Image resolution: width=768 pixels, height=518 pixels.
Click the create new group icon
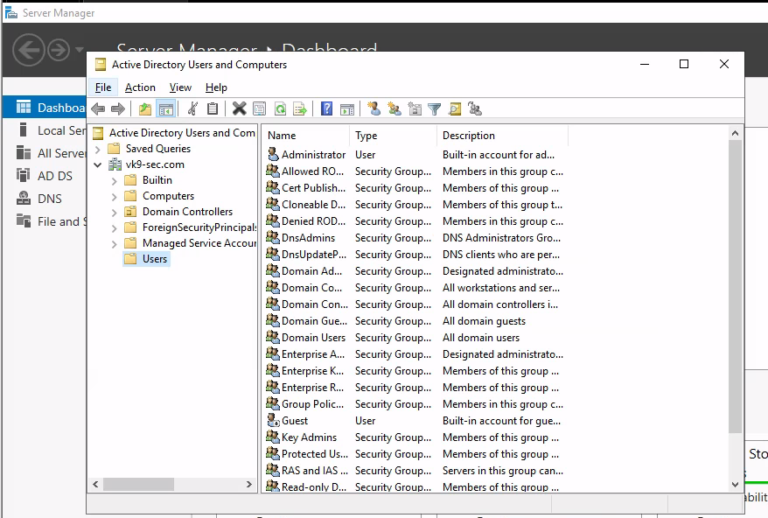(394, 109)
